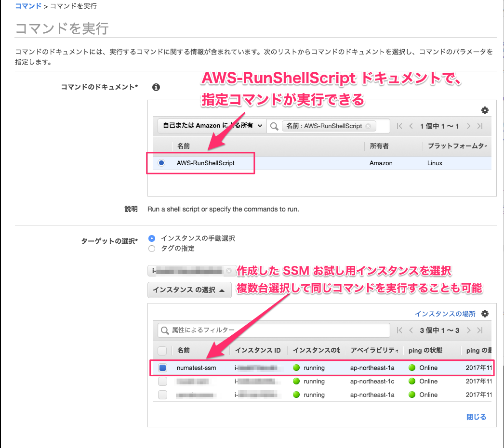The height and width of the screenshot is (448, 504).
Task: Close the instance panel via 閉じる
Action: [476, 417]
